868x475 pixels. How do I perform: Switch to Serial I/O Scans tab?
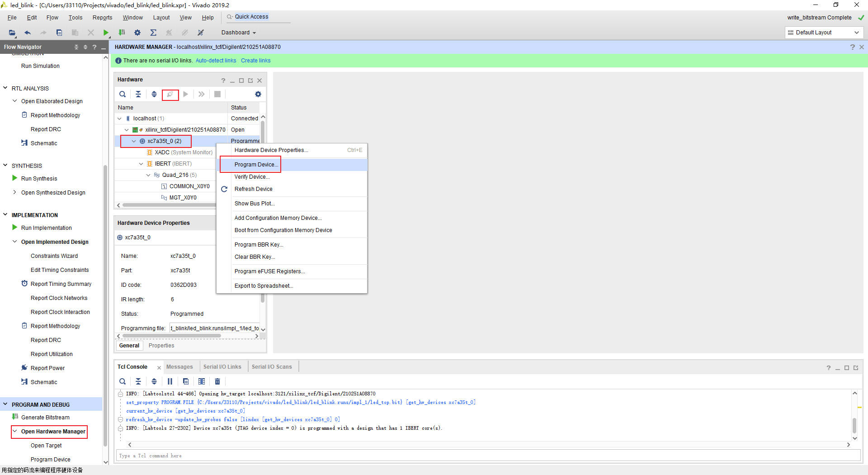coord(272,367)
